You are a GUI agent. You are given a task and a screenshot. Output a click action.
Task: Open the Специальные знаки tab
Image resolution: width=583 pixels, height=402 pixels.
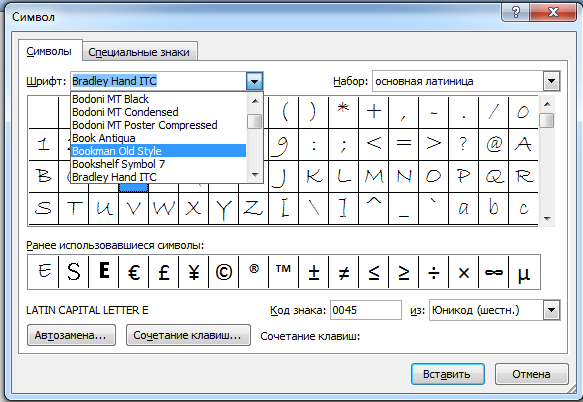coord(139,52)
